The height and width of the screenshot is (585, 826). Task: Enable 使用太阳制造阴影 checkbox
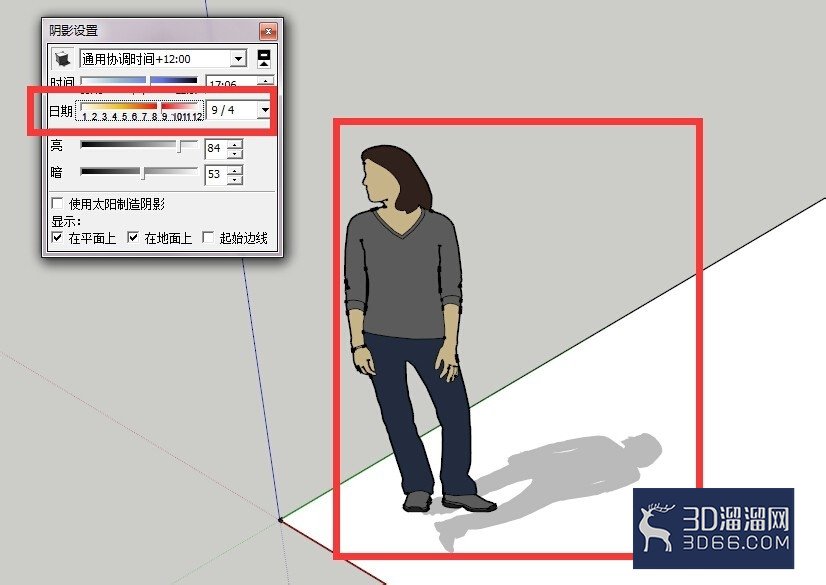point(57,203)
